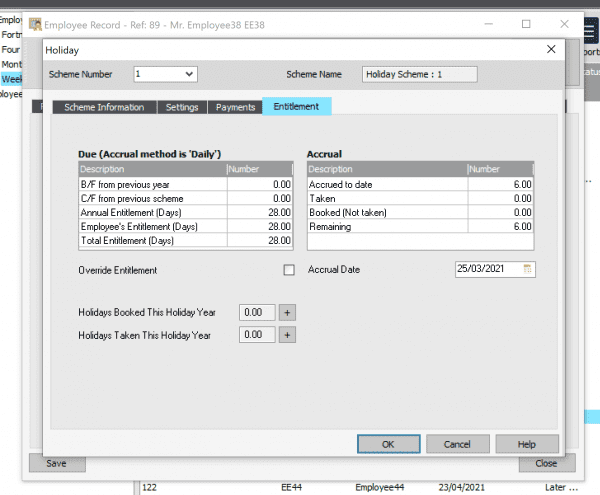Image resolution: width=600 pixels, height=495 pixels.
Task: Click the Description header in Accrual table
Action: pos(387,169)
